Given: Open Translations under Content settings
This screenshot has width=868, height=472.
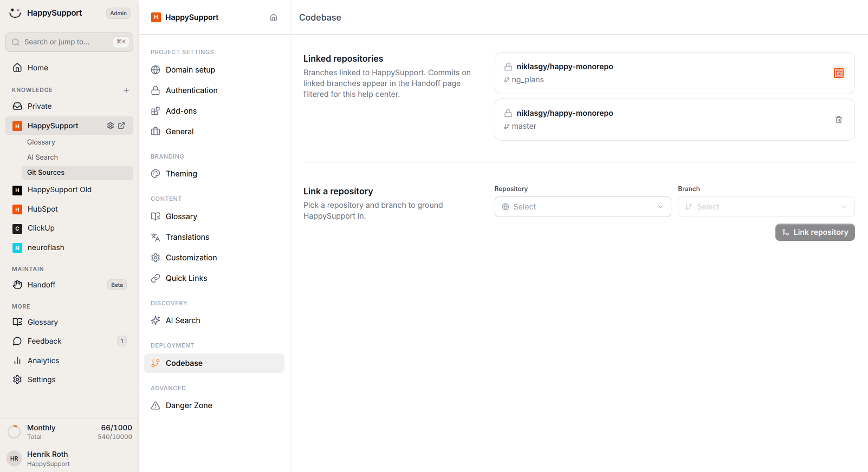Looking at the screenshot, I should [214, 237].
